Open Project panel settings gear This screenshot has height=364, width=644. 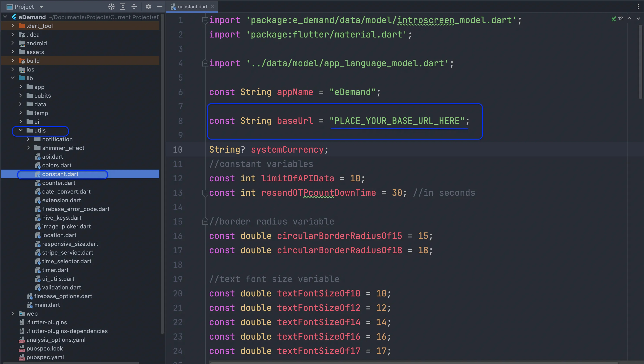coord(148,7)
